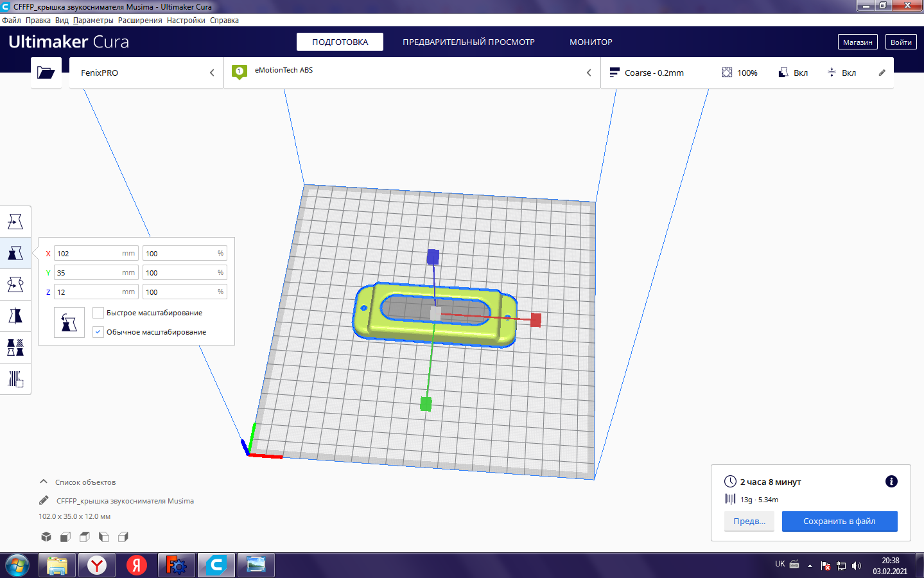The width and height of the screenshot is (924, 578).
Task: Click X dimension mm input field
Action: [x=96, y=254]
